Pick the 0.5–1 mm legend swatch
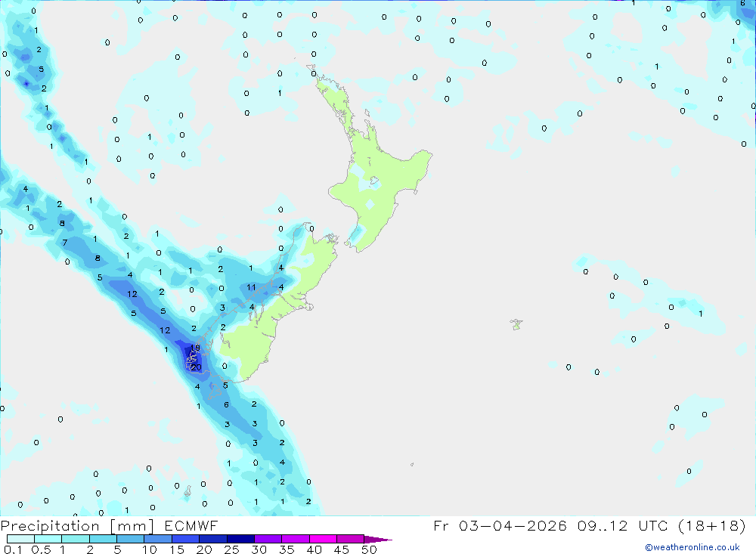 click(x=48, y=539)
